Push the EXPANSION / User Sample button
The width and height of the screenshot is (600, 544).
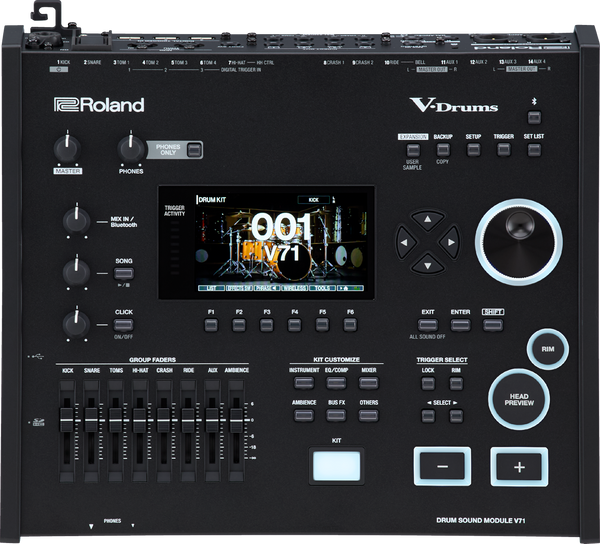coord(413,150)
